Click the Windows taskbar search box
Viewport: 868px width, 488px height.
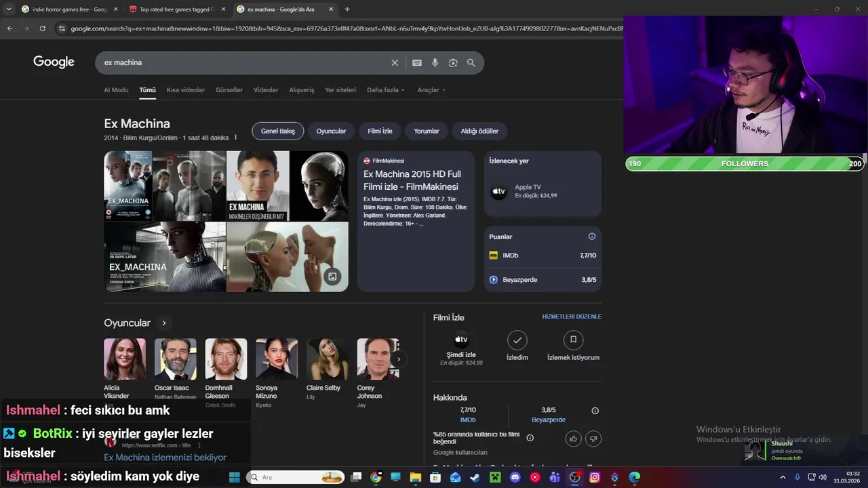(296, 477)
